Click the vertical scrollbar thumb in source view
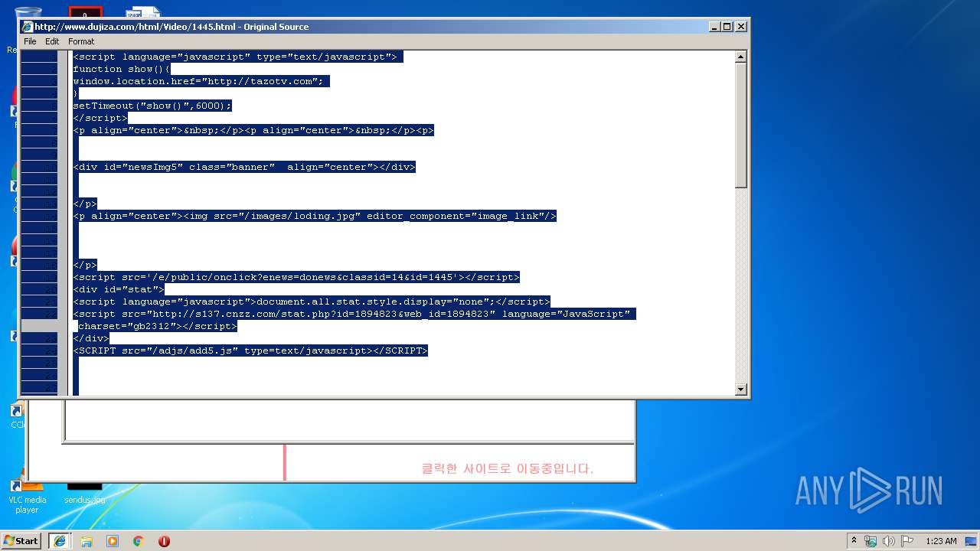Screen dimensions: 980x551 click(740, 126)
